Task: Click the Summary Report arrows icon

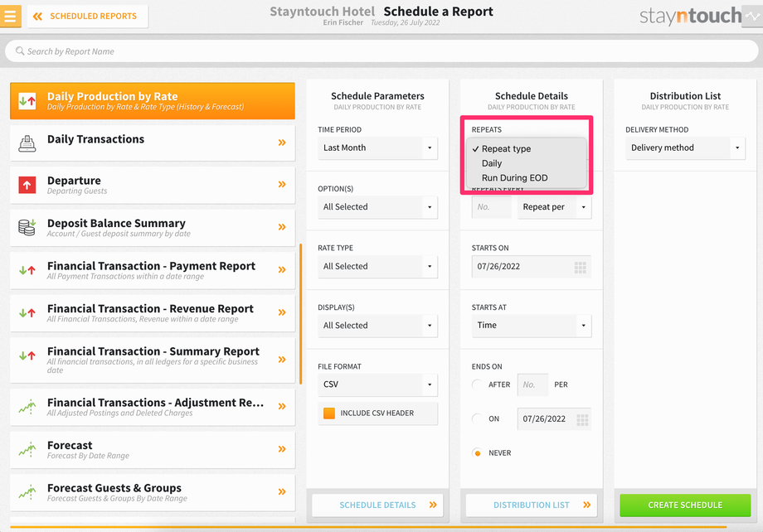Action: tap(27, 355)
